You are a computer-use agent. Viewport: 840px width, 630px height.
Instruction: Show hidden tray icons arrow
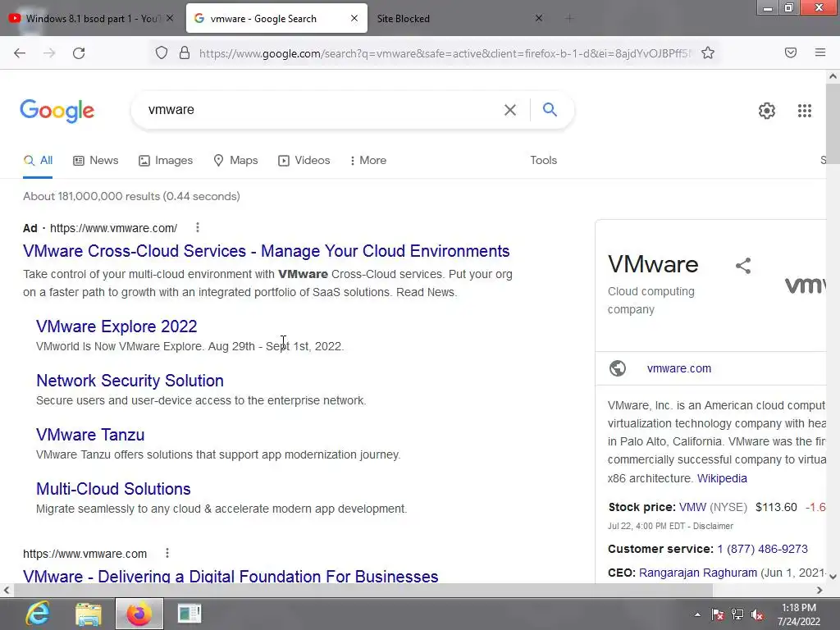click(x=697, y=614)
